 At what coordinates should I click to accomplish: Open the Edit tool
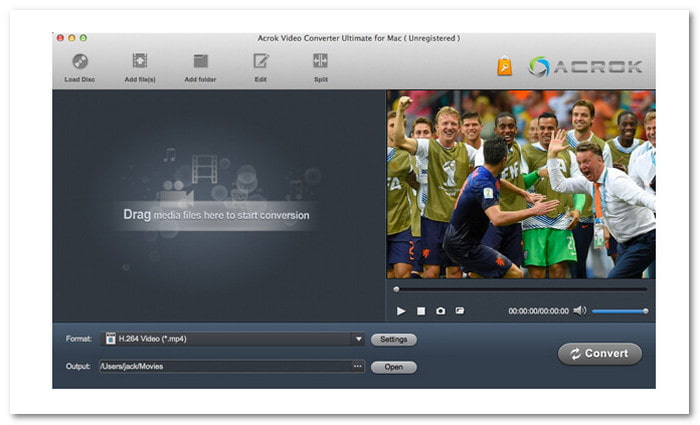[261, 61]
